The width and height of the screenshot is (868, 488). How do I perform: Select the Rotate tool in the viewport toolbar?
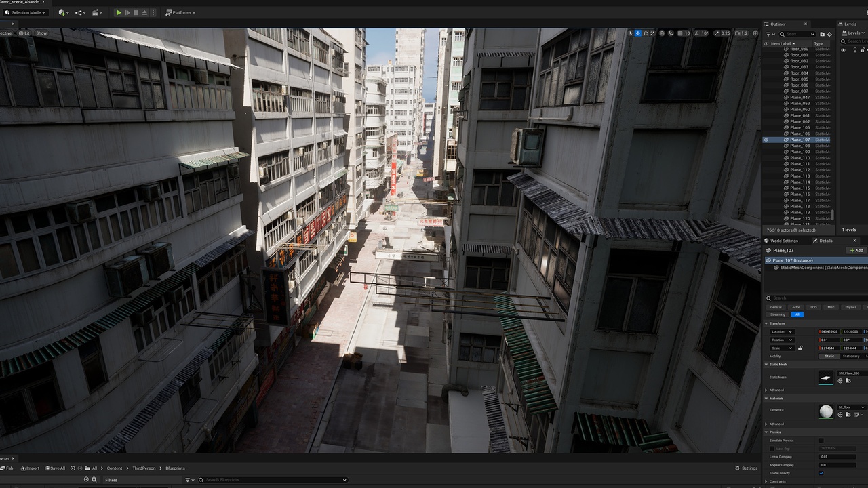(x=646, y=33)
